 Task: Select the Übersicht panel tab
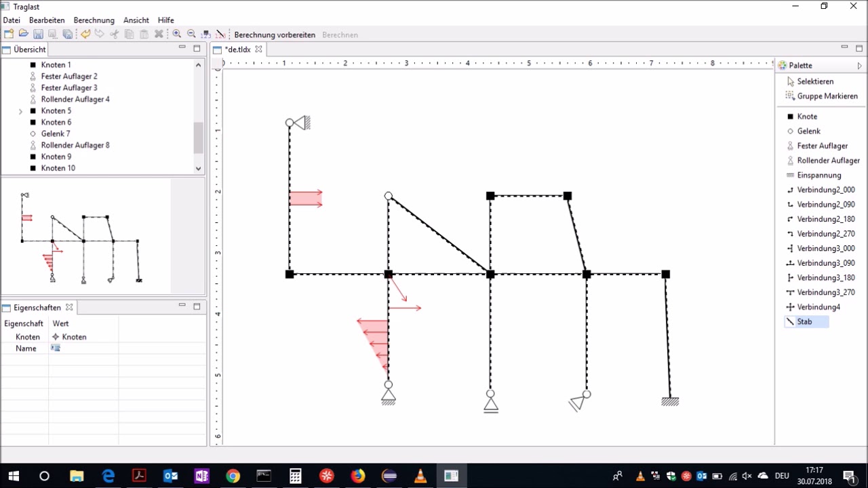(x=24, y=49)
